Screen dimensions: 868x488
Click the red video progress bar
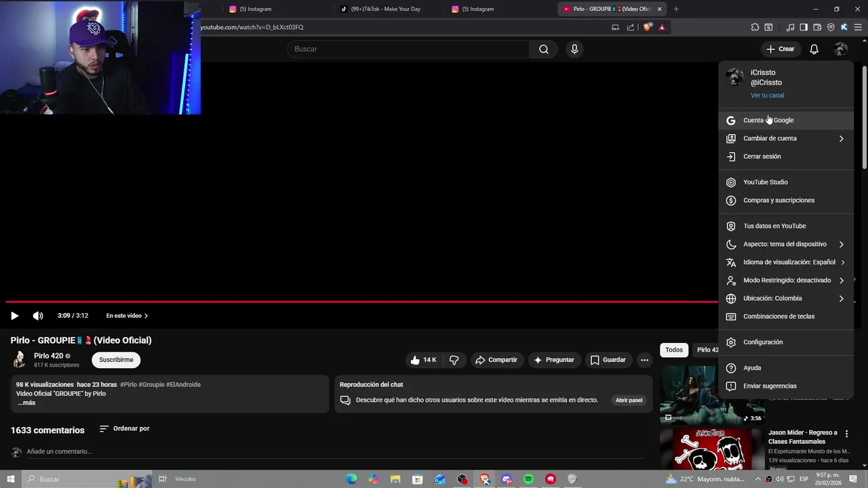361,302
